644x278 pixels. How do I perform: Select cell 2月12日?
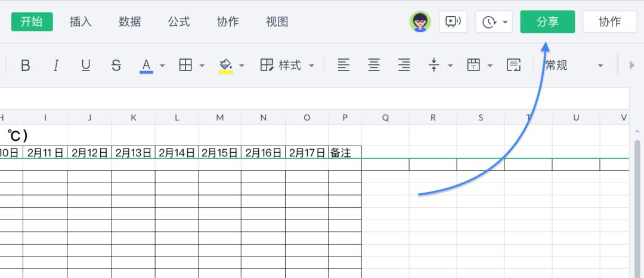tap(89, 153)
